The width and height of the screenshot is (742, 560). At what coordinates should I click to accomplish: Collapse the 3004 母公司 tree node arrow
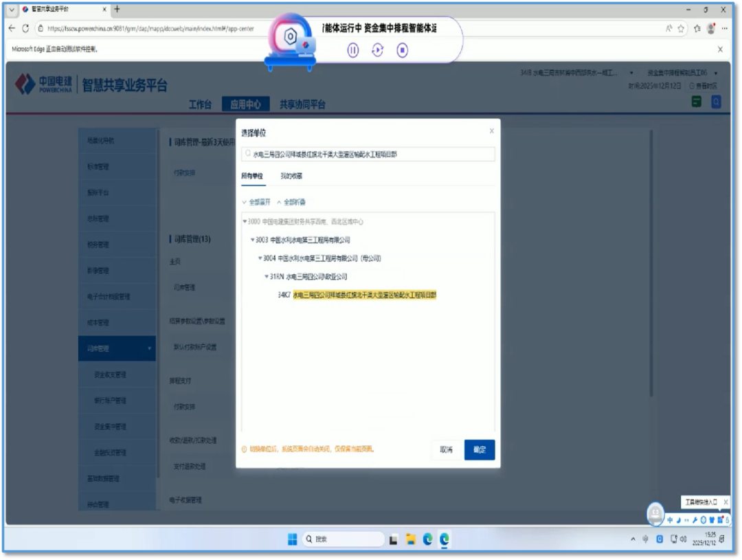click(260, 258)
